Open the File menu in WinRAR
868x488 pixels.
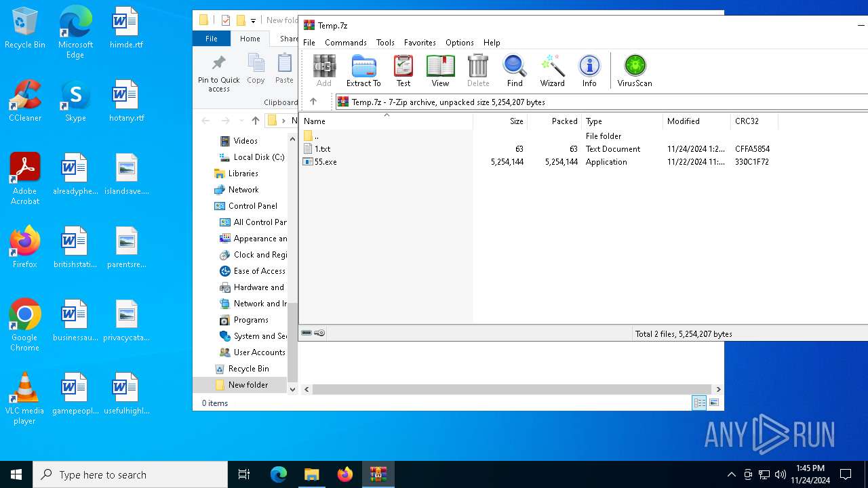point(309,42)
